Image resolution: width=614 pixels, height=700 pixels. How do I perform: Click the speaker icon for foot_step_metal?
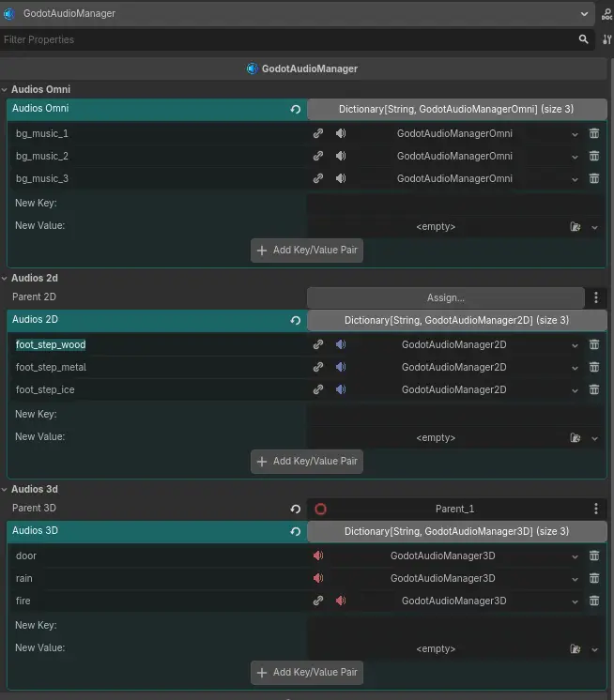[341, 367]
